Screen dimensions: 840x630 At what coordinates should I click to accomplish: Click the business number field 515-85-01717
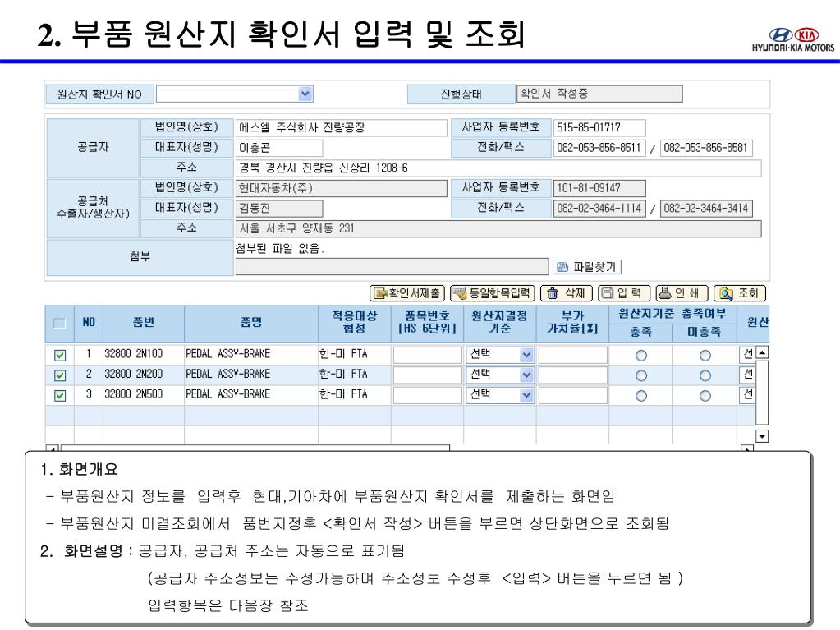click(599, 127)
